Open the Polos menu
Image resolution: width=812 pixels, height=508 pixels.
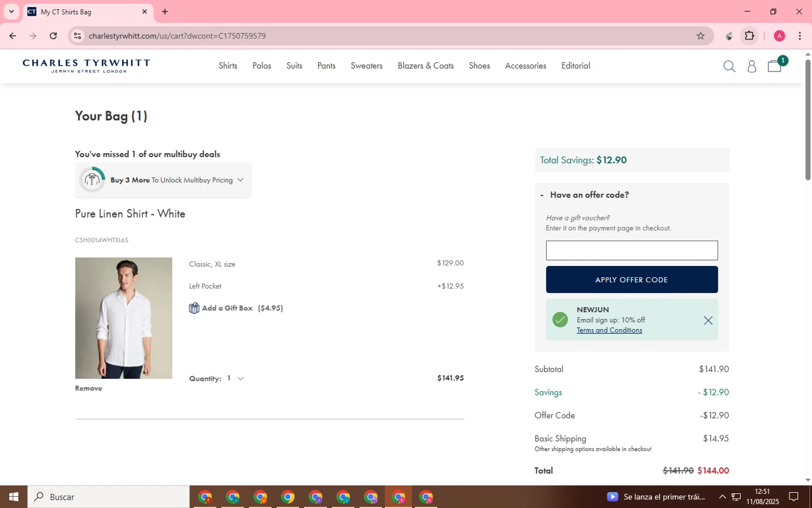(261, 66)
